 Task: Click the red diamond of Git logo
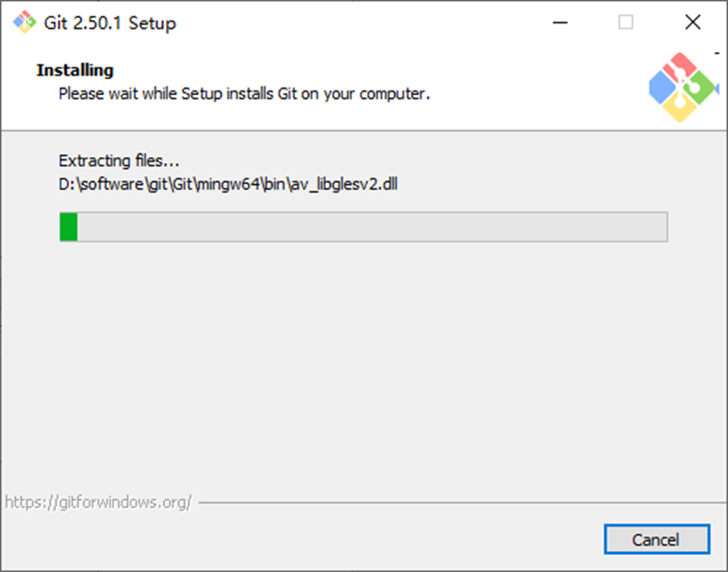(x=679, y=66)
